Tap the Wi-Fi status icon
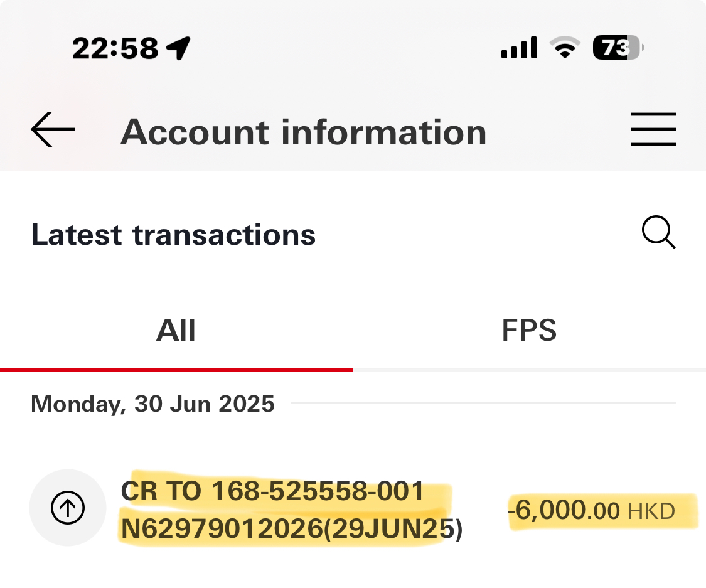The image size is (706, 588). 565,47
